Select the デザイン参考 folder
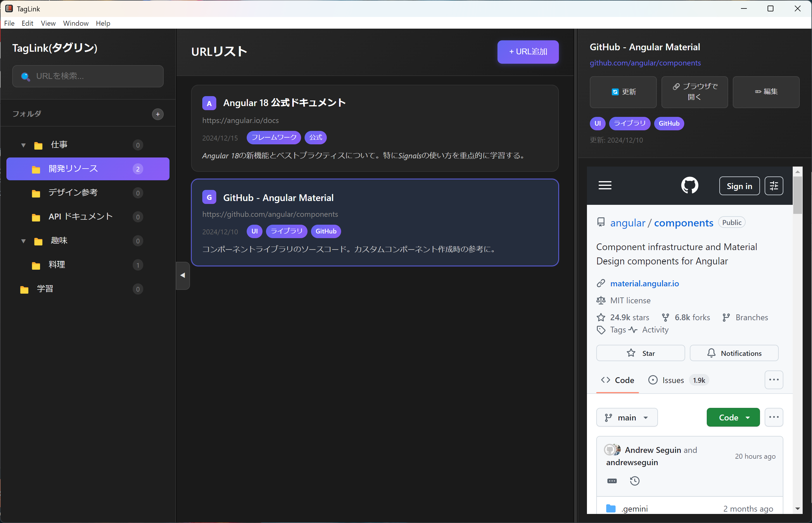This screenshot has width=812, height=523. (88, 193)
